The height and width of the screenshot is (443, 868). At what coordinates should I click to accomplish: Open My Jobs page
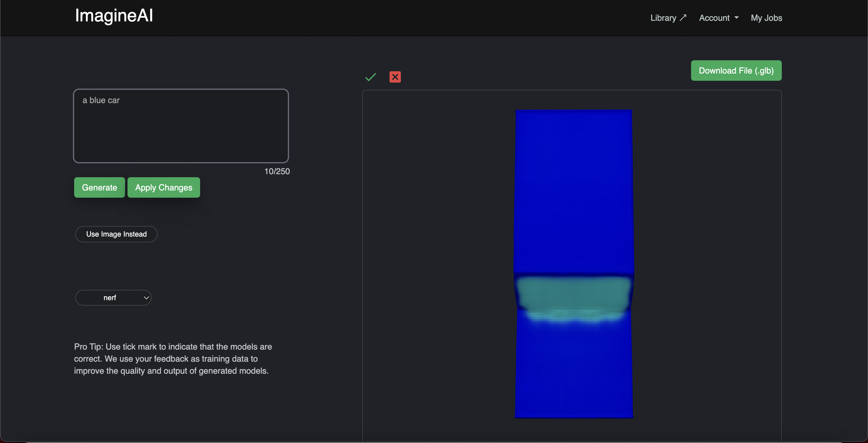click(x=766, y=18)
